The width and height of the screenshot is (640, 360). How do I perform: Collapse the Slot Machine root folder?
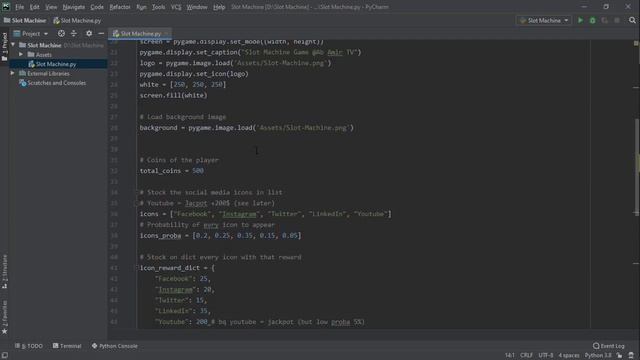click(x=13, y=45)
